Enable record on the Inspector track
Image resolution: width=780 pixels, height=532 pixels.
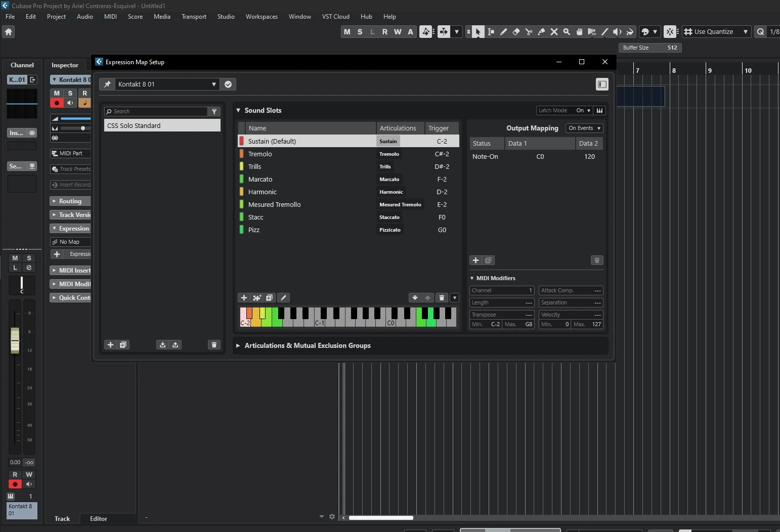[57, 103]
